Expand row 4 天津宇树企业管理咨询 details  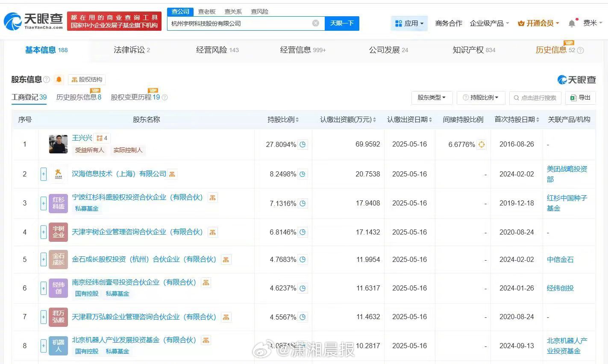[44, 232]
